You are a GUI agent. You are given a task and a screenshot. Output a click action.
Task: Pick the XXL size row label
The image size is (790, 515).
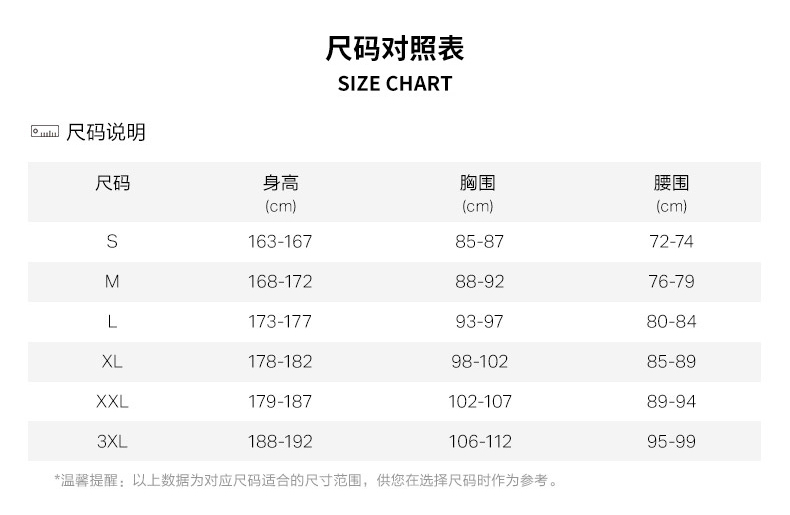(x=112, y=402)
